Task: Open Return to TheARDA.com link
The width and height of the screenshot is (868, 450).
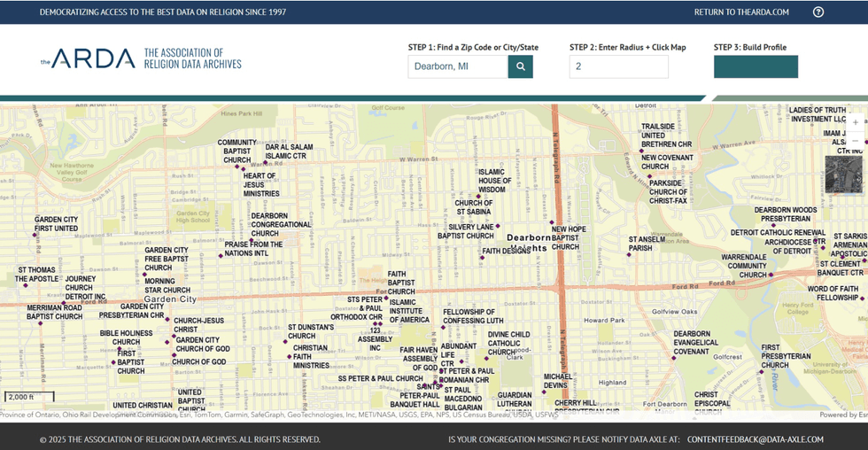Action: (741, 12)
